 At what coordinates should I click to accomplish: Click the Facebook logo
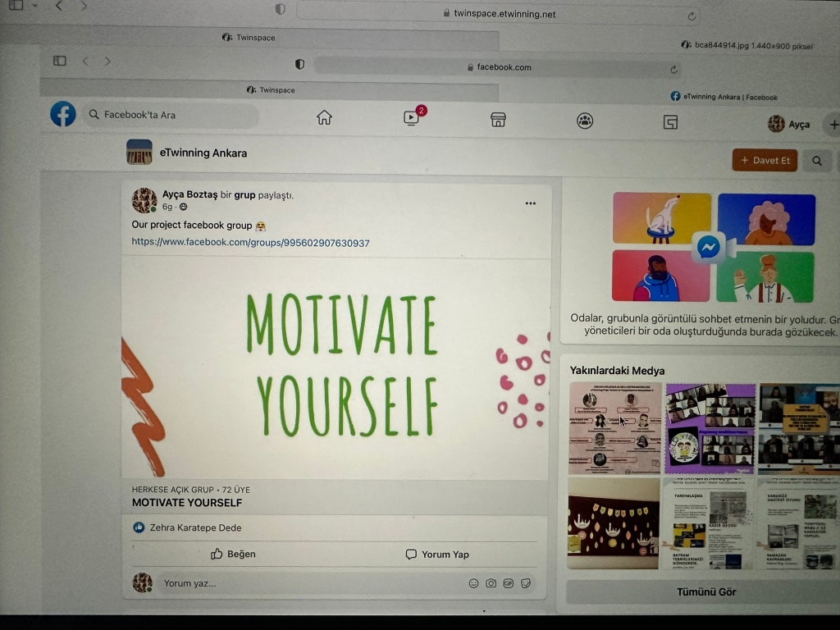pyautogui.click(x=63, y=114)
